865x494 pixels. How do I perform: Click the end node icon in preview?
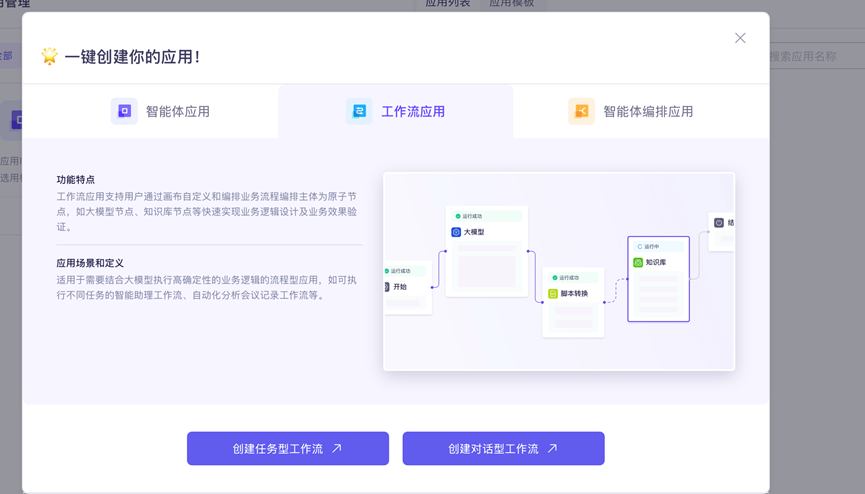[719, 222]
